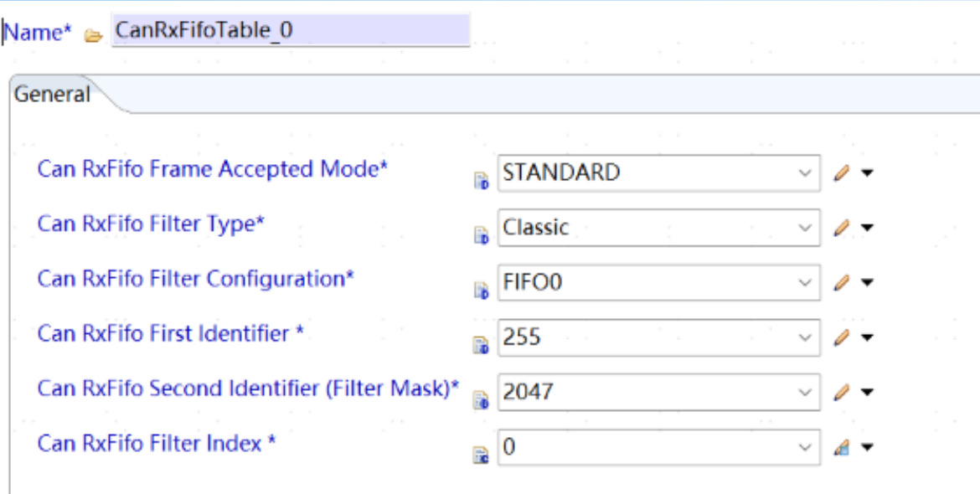Click pencil edit icon for Frame Accepted Mode

tap(842, 173)
